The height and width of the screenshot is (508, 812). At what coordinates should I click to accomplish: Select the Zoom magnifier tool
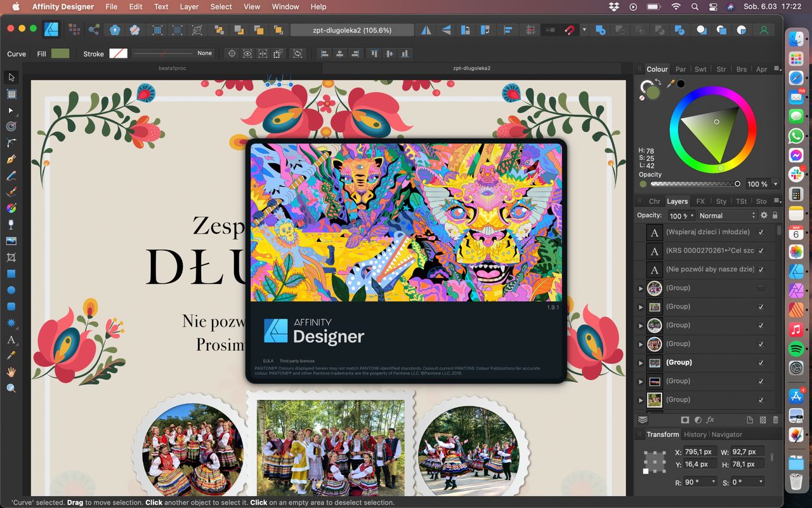pyautogui.click(x=11, y=388)
